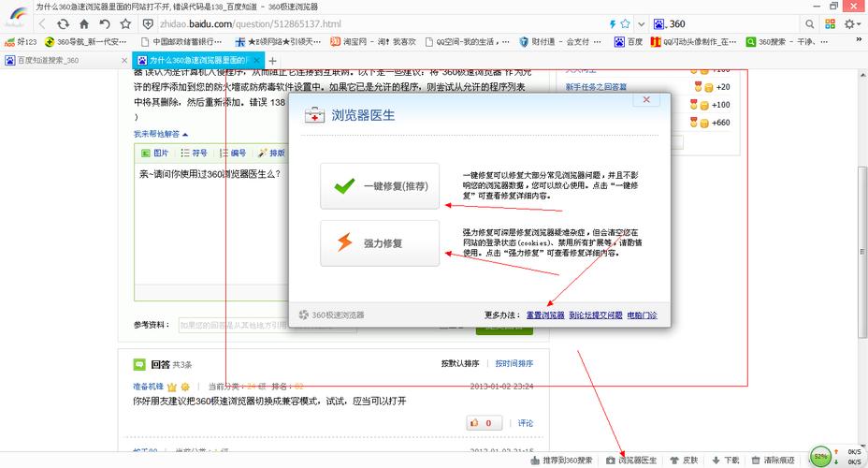The height and width of the screenshot is (468, 868).
Task: Click the star favorites icon in toolbar
Action: pos(125,23)
